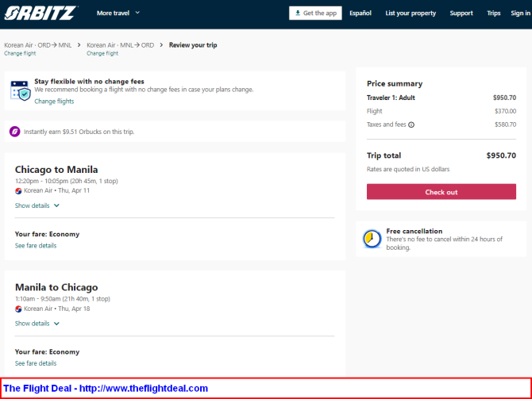Click the Flight $370.00 price

pos(505,111)
